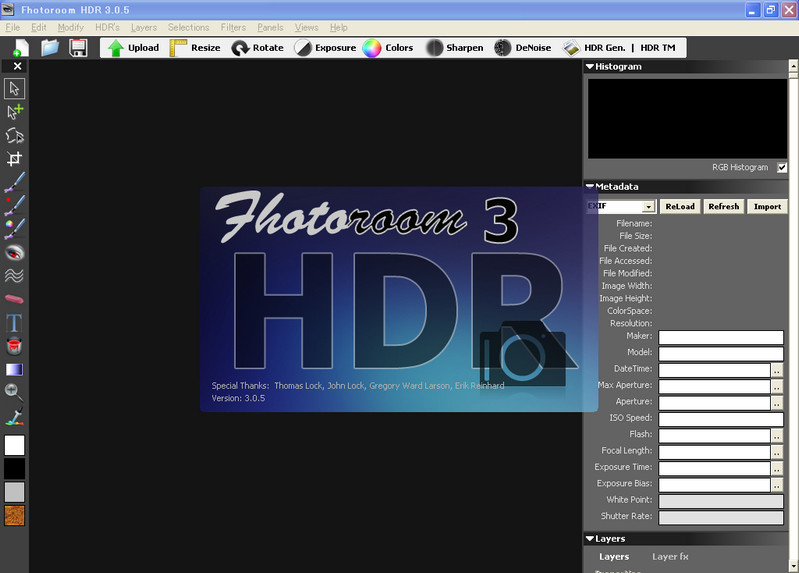This screenshot has width=799, height=573.
Task: Launch HDR Gen. from the toolbar
Action: (x=594, y=48)
